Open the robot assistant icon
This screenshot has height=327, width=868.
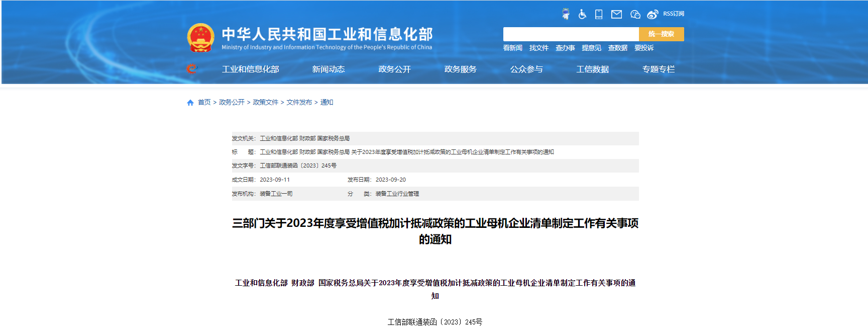click(566, 14)
